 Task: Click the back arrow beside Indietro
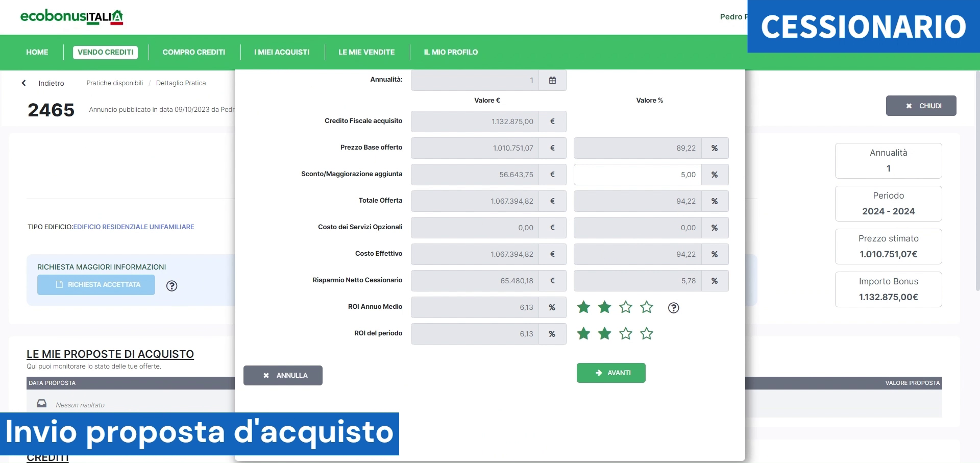tap(23, 83)
